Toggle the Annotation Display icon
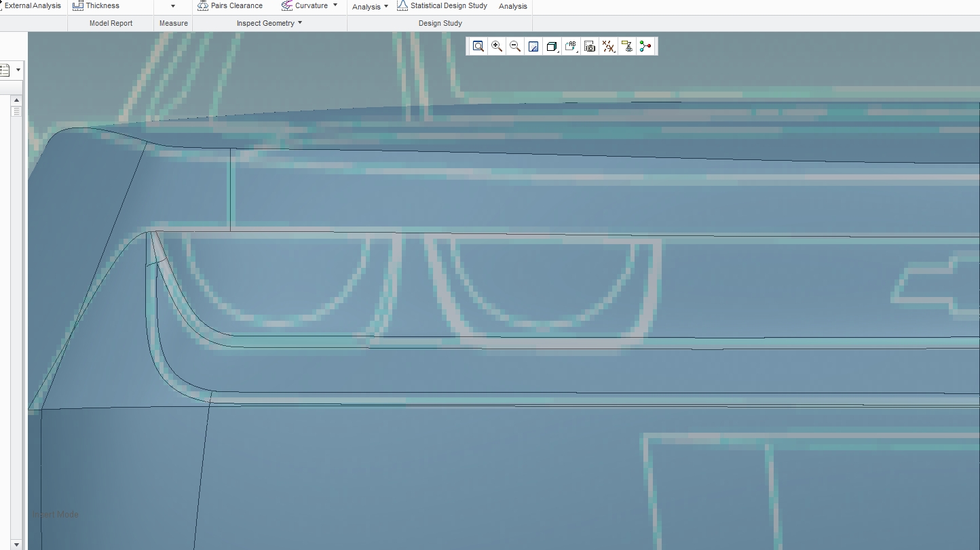 coord(627,46)
